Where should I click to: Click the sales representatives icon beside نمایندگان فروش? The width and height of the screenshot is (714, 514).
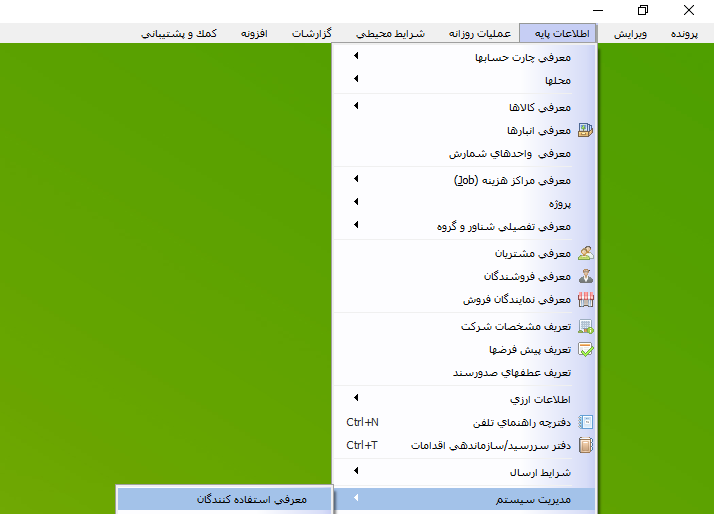pos(586,299)
